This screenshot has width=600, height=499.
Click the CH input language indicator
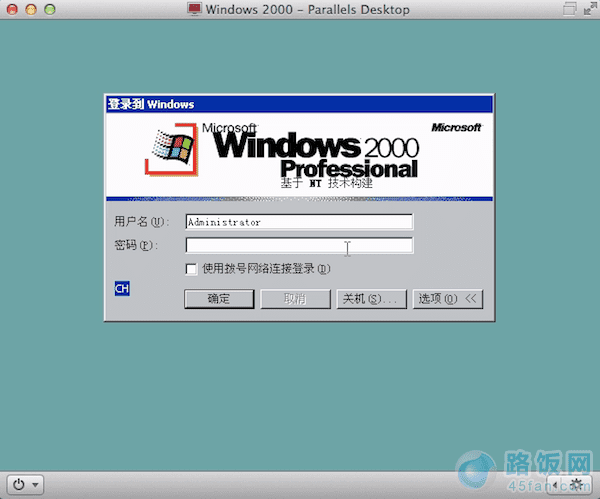coord(122,289)
